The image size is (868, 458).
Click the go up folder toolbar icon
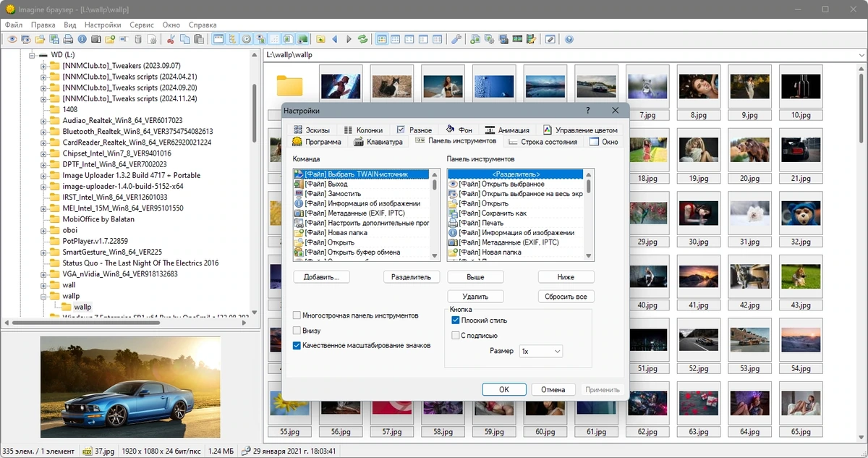pos(320,39)
